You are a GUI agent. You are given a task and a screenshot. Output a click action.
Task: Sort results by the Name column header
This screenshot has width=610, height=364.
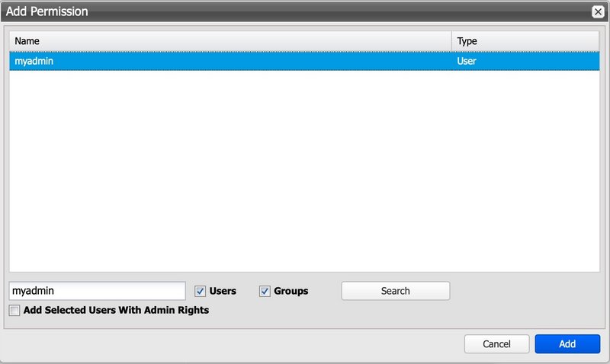pos(229,40)
